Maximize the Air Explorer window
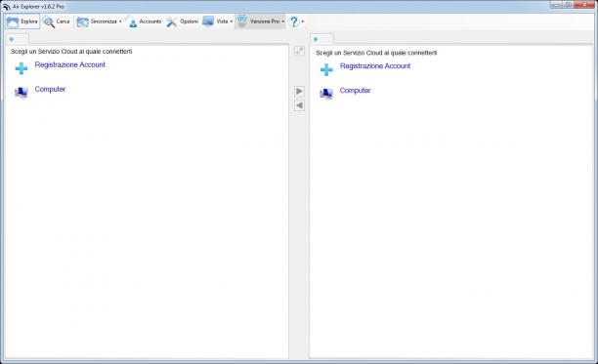The height and width of the screenshot is (364, 598). click(569, 5)
